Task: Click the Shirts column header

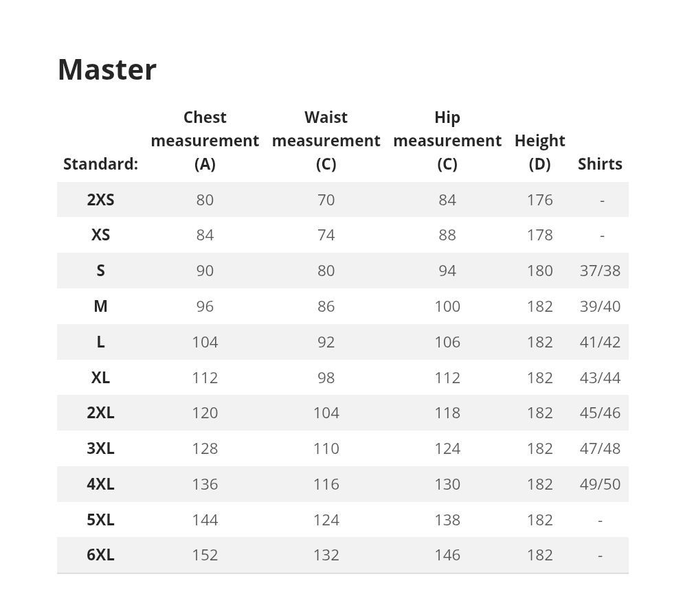Action: coord(600,164)
